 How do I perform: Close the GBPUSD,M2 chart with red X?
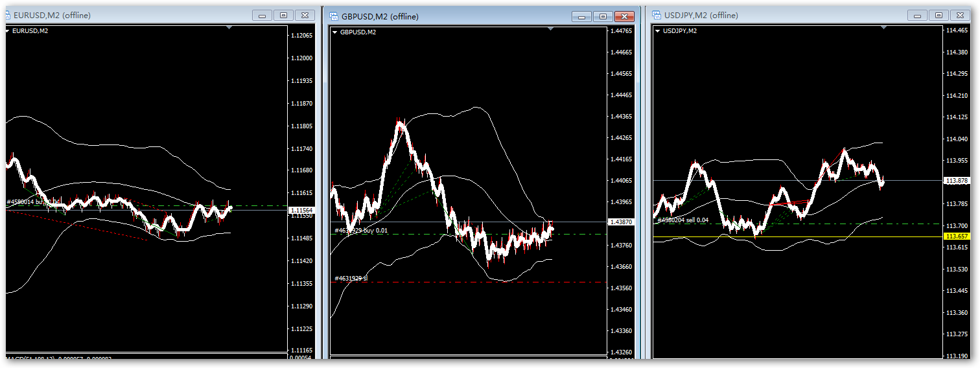pos(624,16)
